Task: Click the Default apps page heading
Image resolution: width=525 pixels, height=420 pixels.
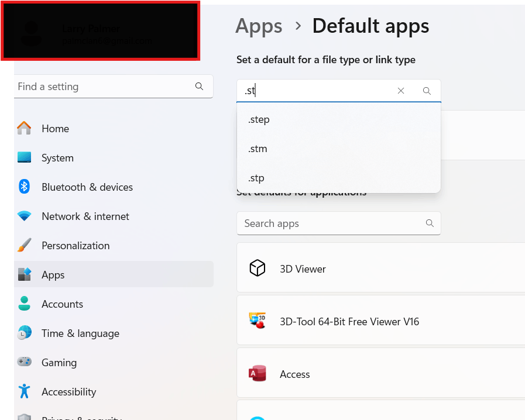Action: [x=370, y=26]
